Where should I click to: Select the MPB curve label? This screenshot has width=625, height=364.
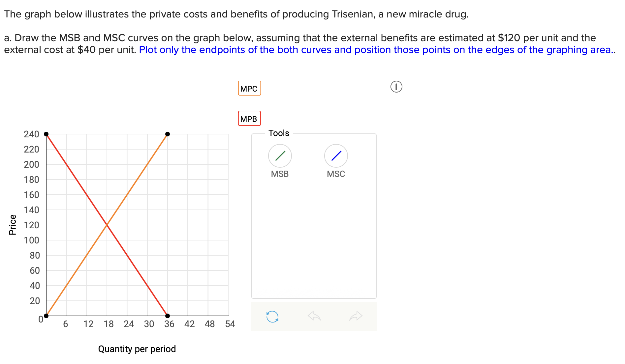click(x=249, y=118)
